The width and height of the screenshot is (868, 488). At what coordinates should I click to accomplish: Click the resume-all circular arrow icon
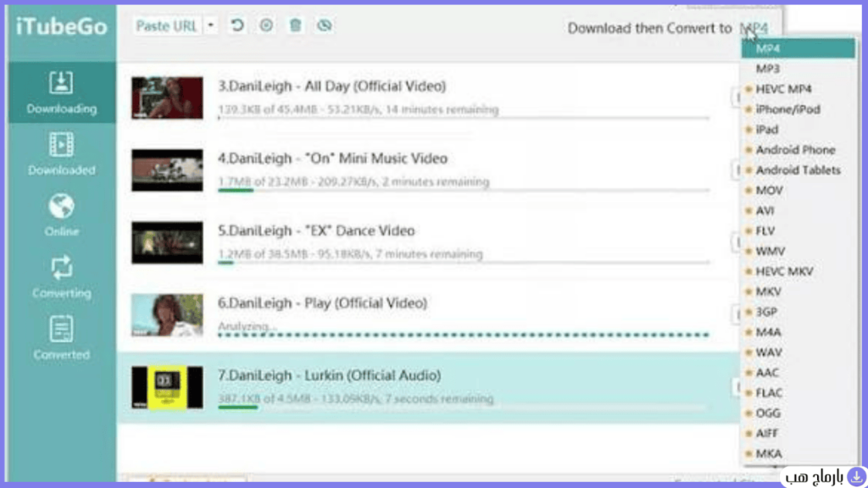[237, 25]
